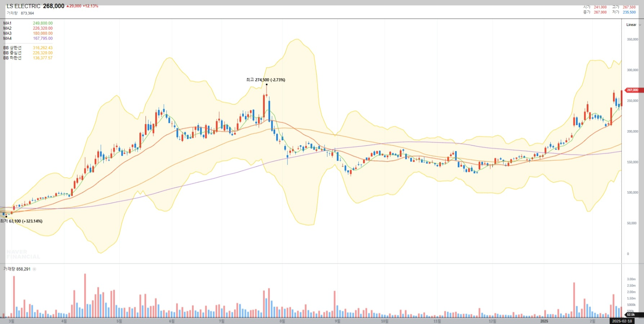Viewport: 644px width, 324px height.
Task: Select the BB 중심선 legend row
Action: click(28, 53)
